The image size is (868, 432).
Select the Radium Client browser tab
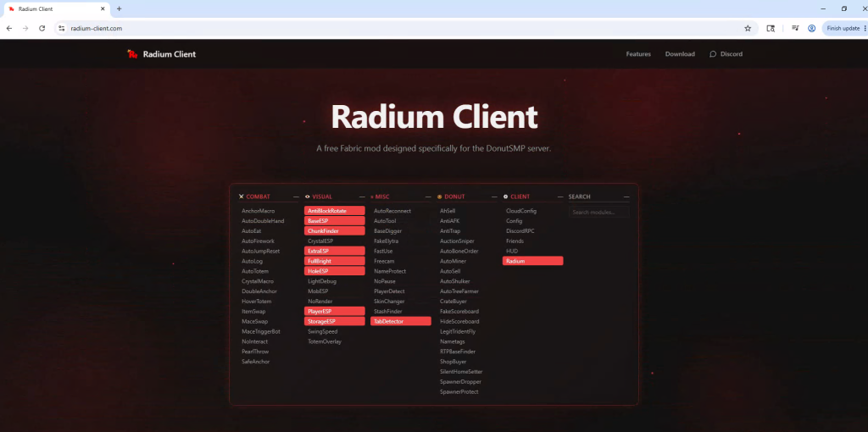coord(55,8)
